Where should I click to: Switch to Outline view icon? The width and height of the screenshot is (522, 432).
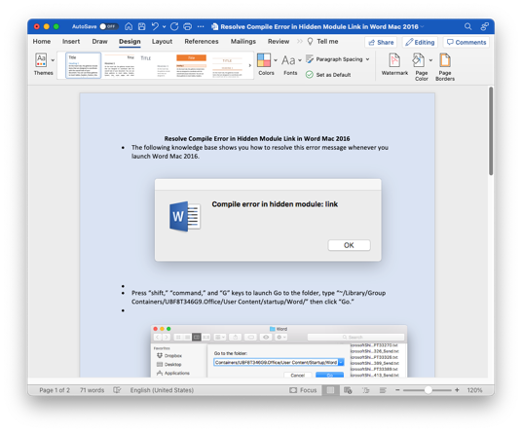(x=366, y=390)
